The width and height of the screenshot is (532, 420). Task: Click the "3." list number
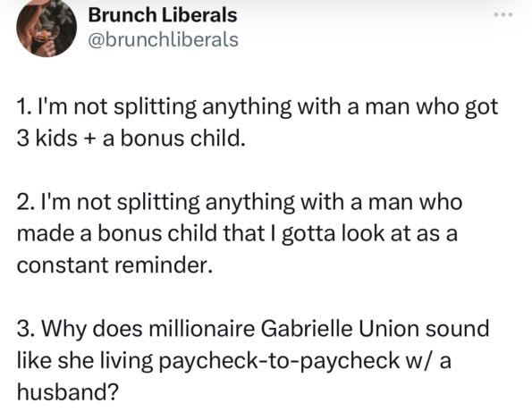[27, 329]
